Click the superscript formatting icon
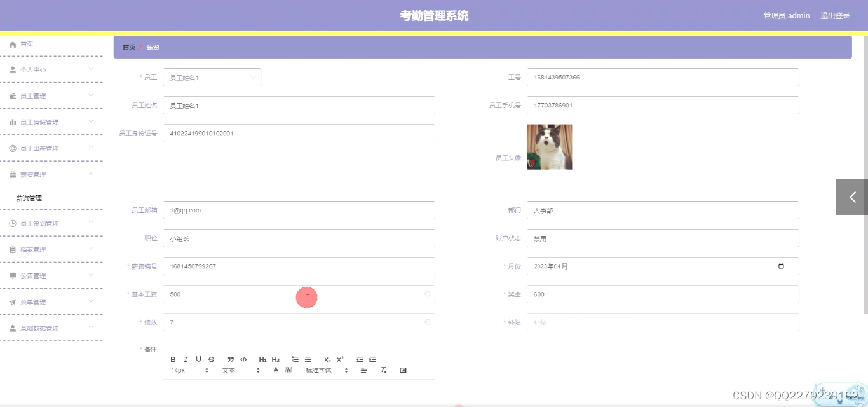 pyautogui.click(x=340, y=359)
